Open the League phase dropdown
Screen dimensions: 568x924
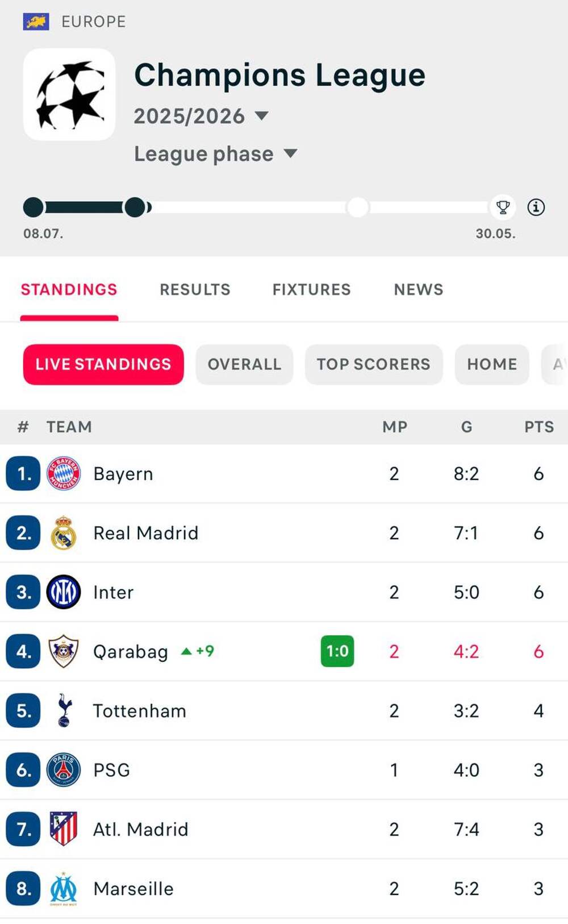(x=215, y=154)
